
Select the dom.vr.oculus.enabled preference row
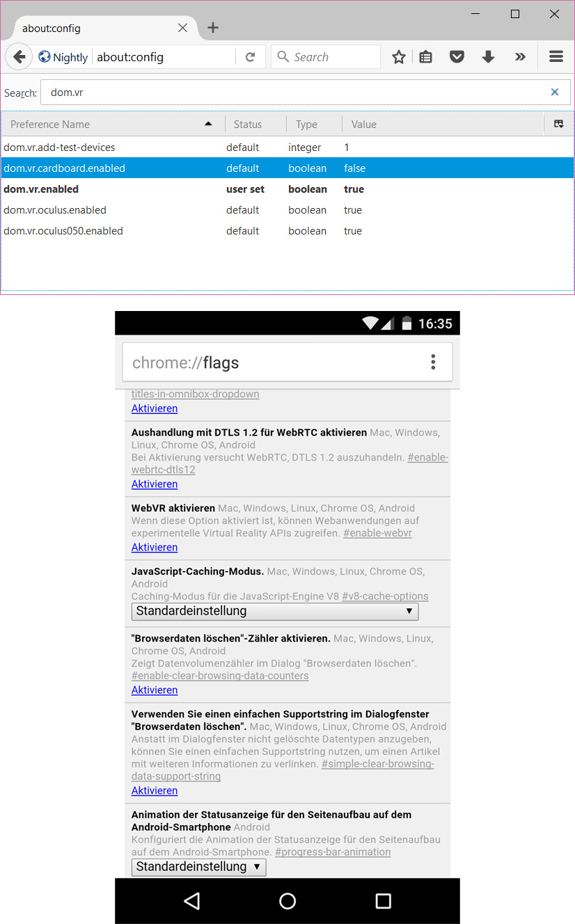point(56,210)
